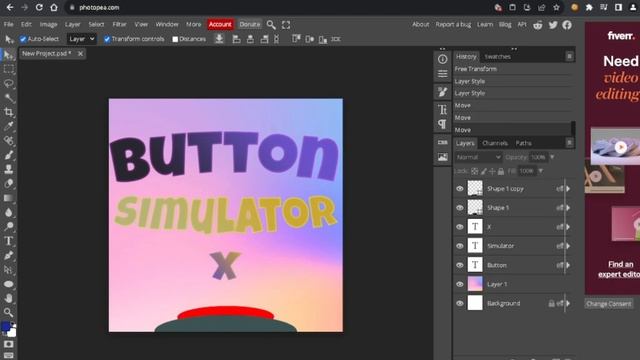Image resolution: width=640 pixels, height=360 pixels.
Task: Toggle Transform controls checkbox
Action: click(x=107, y=39)
